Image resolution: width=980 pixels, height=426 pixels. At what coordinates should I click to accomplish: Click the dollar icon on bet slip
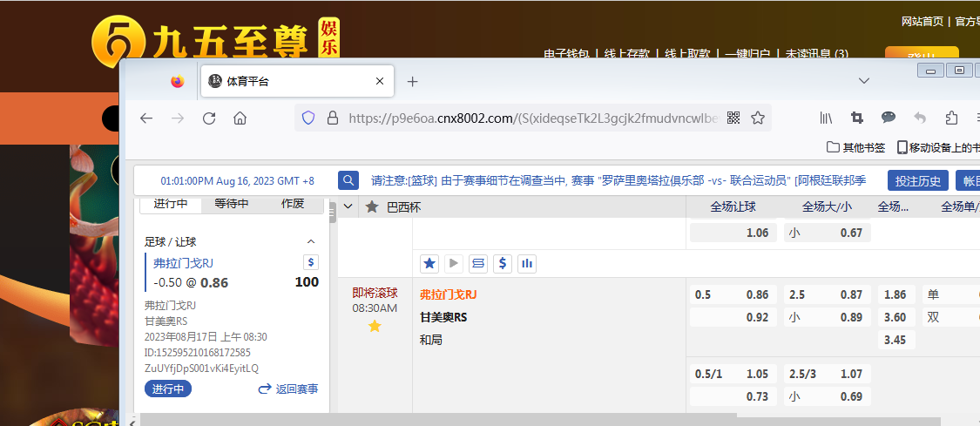pos(311,262)
